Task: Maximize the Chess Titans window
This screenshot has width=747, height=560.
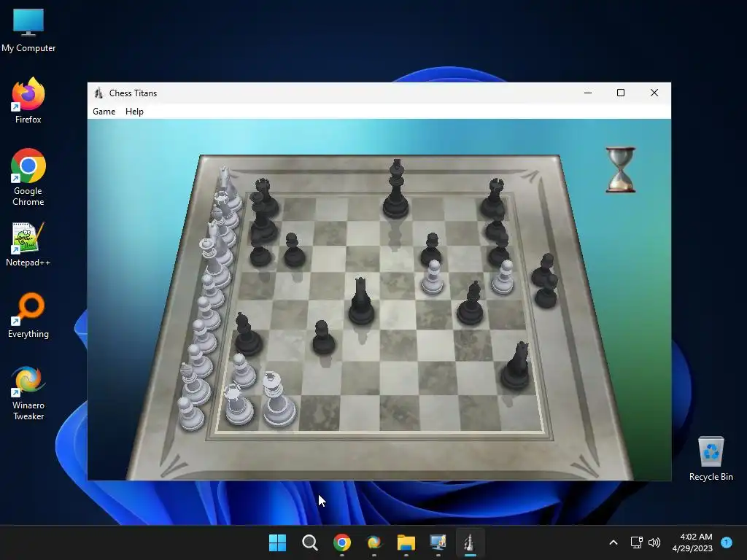Action: pos(621,93)
